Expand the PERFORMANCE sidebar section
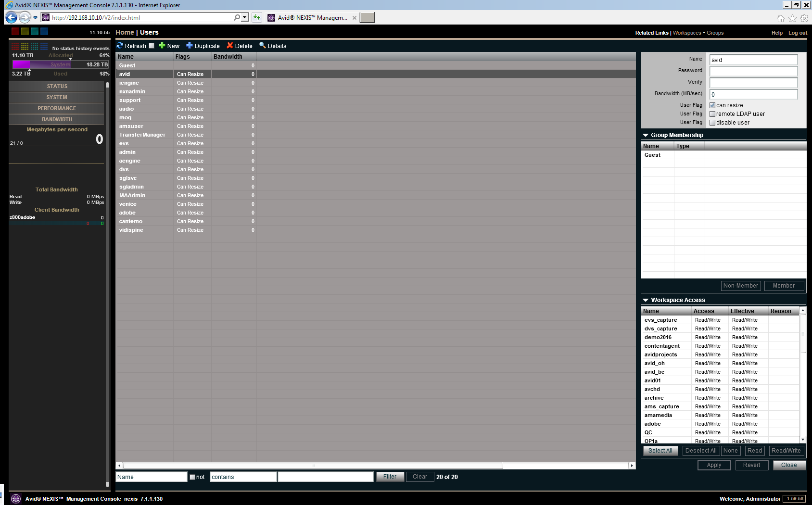812x505 pixels. click(x=57, y=108)
